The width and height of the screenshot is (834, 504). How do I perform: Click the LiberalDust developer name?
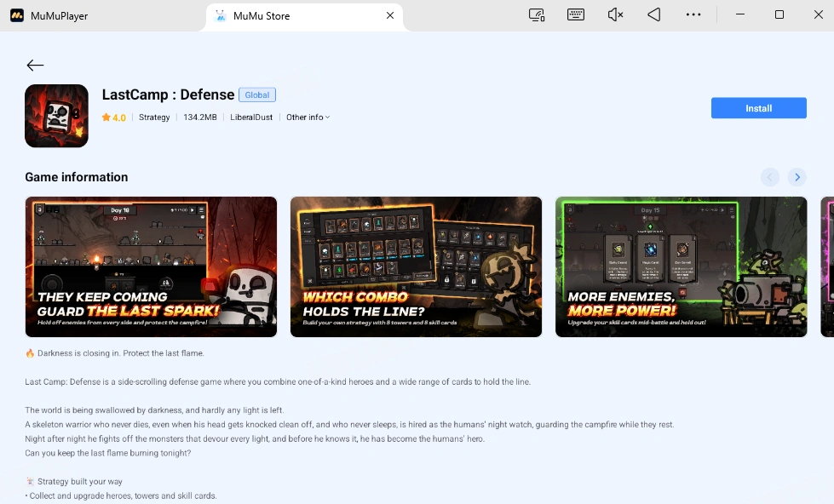coord(251,117)
